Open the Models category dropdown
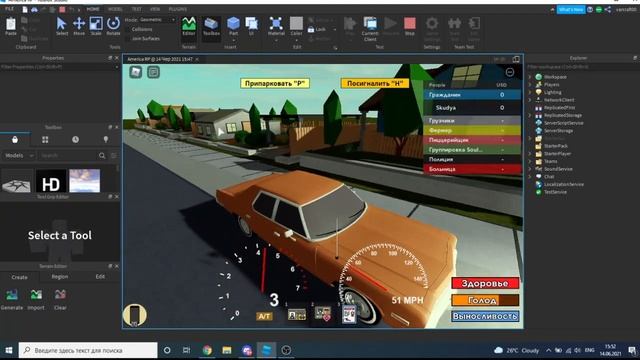Image resolution: width=640 pixels, height=360 pixels. click(x=19, y=156)
